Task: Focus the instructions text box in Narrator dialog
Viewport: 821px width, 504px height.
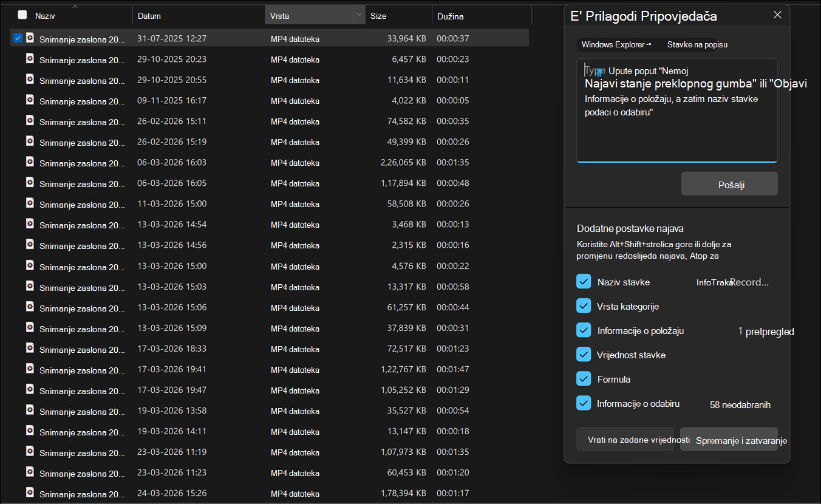Action: coord(677,111)
